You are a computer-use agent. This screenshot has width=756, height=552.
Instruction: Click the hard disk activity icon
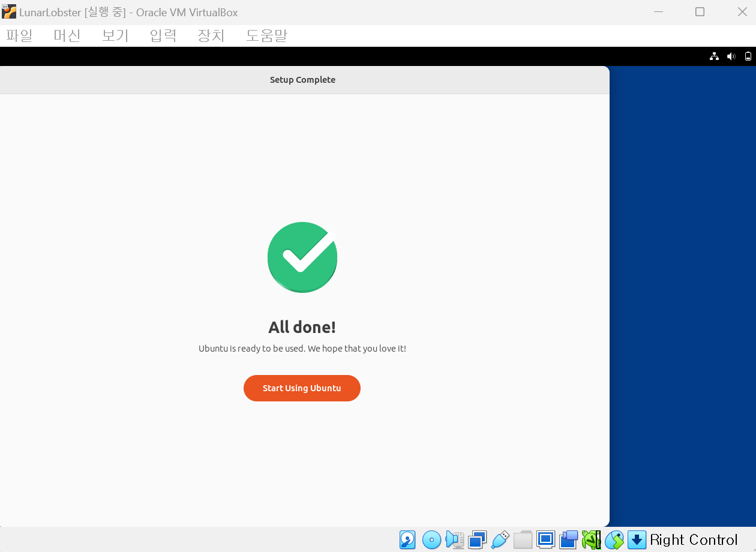click(407, 539)
